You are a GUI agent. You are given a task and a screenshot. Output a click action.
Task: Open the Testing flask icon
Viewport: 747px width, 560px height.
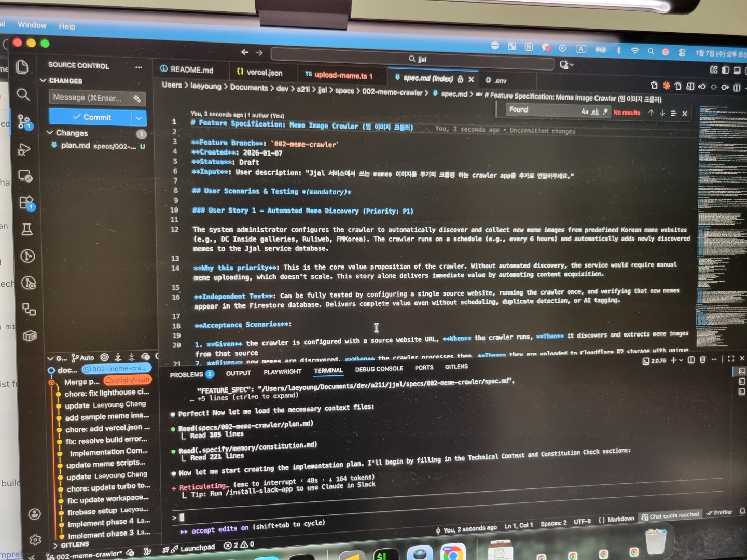tap(27, 229)
